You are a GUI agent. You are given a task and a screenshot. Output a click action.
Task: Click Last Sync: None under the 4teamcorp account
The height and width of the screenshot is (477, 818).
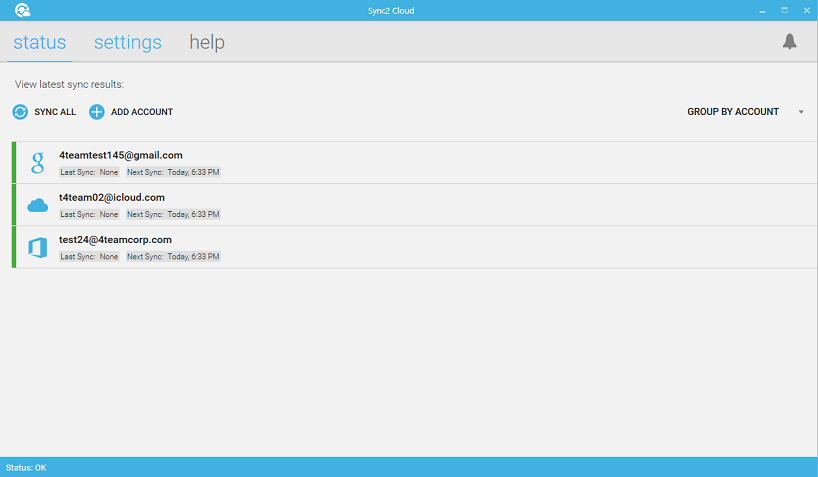tap(89, 257)
